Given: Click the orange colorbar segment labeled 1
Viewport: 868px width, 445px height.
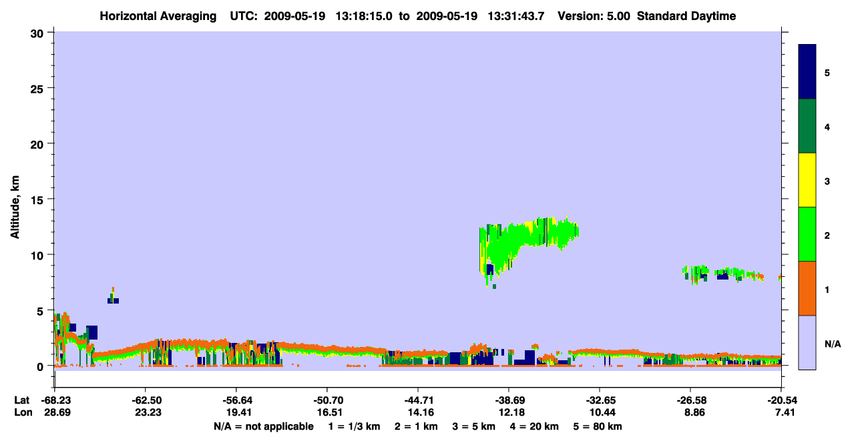Looking at the screenshot, I should click(807, 288).
